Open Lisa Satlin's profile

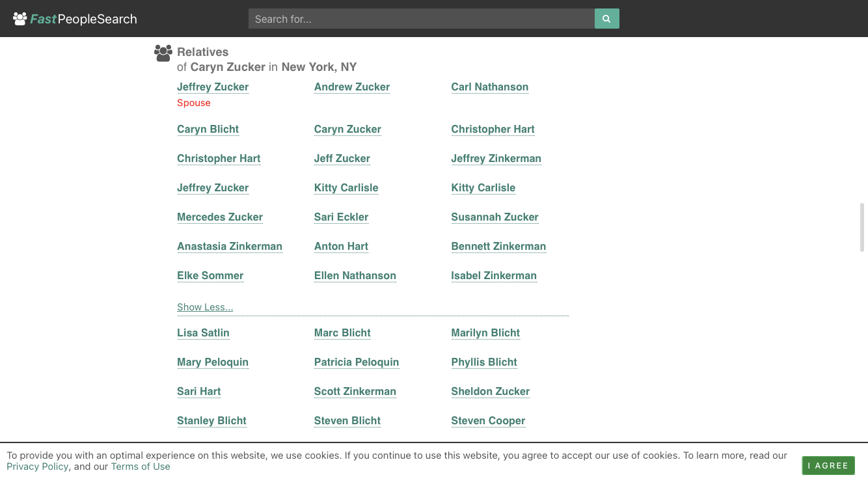click(204, 332)
